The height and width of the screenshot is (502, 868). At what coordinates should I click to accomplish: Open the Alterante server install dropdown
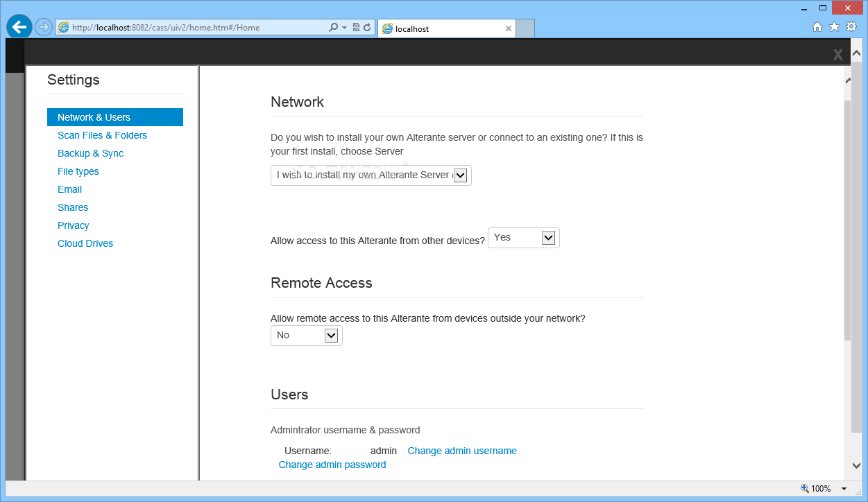pos(371,175)
